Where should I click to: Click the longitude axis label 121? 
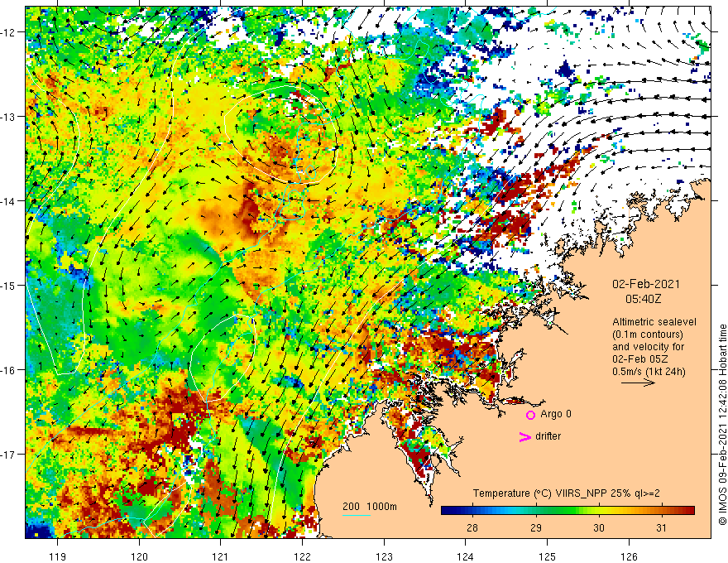pyautogui.click(x=221, y=556)
